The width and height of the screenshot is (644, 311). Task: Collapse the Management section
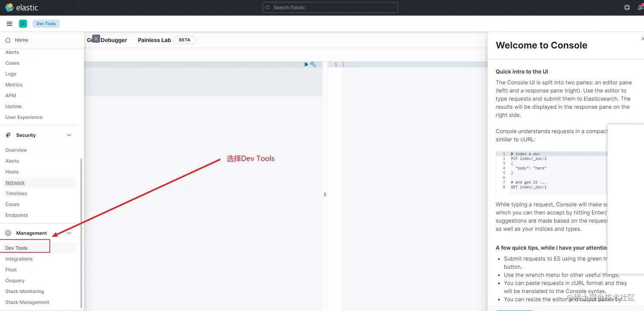[69, 233]
